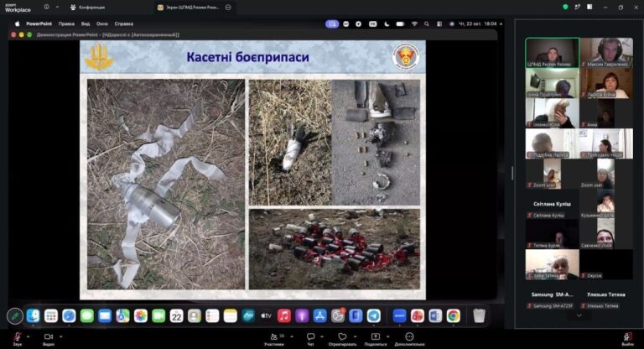Open Spotlight search in macOS menu bar

[x=427, y=23]
